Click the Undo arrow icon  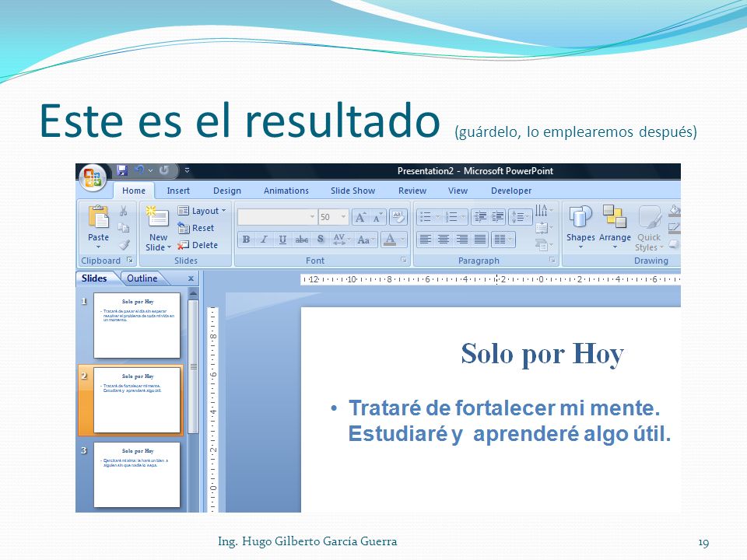(139, 170)
